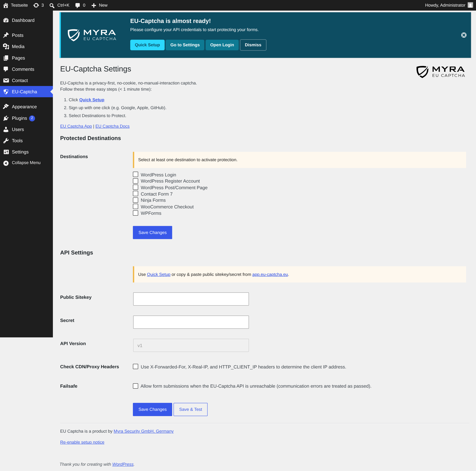
Task: Click the Open Login button
Action: tap(222, 45)
